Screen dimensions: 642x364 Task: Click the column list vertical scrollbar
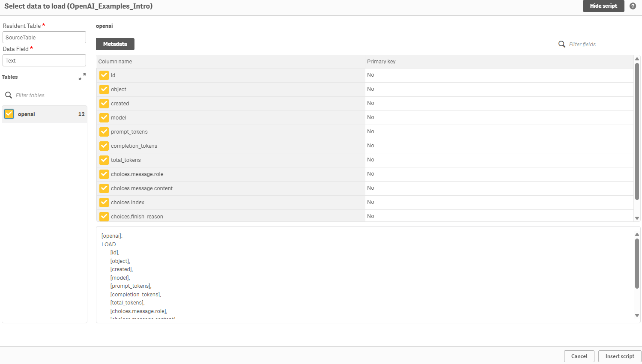[x=637, y=137]
